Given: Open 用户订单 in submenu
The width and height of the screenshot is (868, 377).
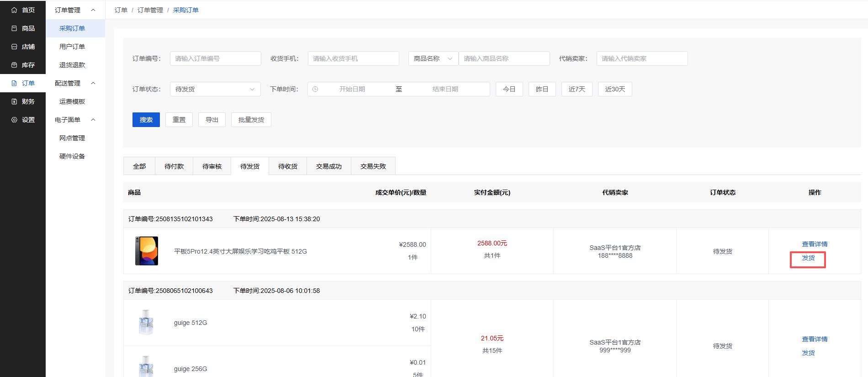Looking at the screenshot, I should pyautogui.click(x=75, y=47).
